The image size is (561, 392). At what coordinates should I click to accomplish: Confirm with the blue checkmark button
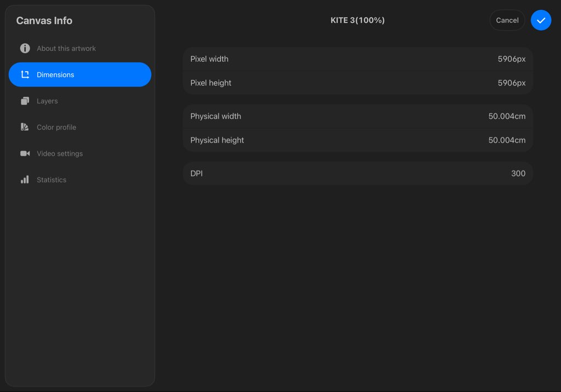541,20
